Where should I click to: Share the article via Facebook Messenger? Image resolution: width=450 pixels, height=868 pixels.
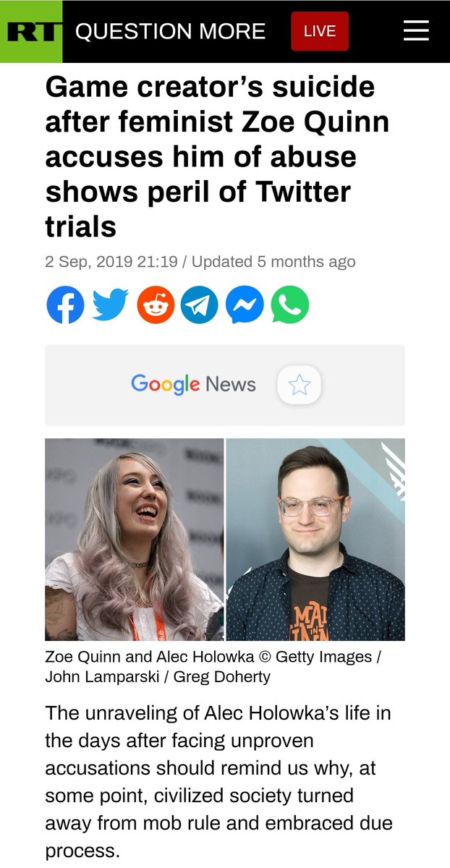[245, 305]
